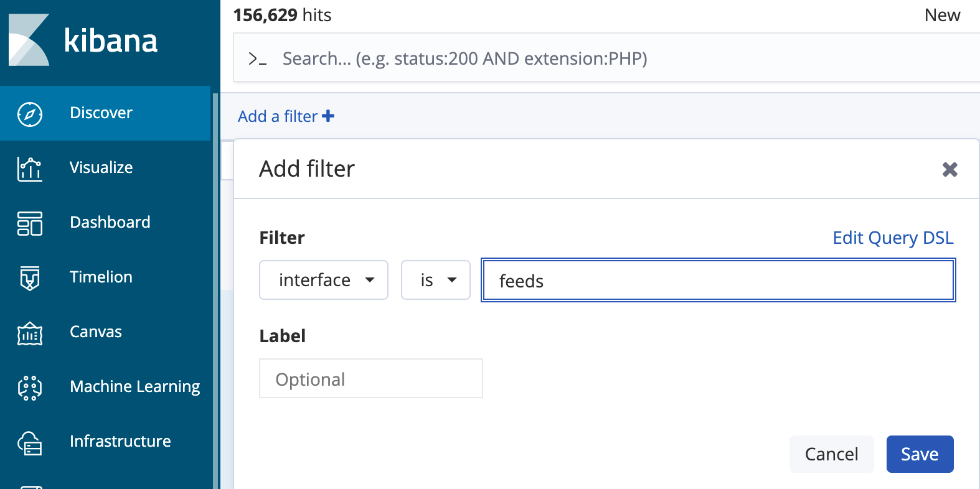Click the Machine Learning icon

pyautogui.click(x=30, y=388)
